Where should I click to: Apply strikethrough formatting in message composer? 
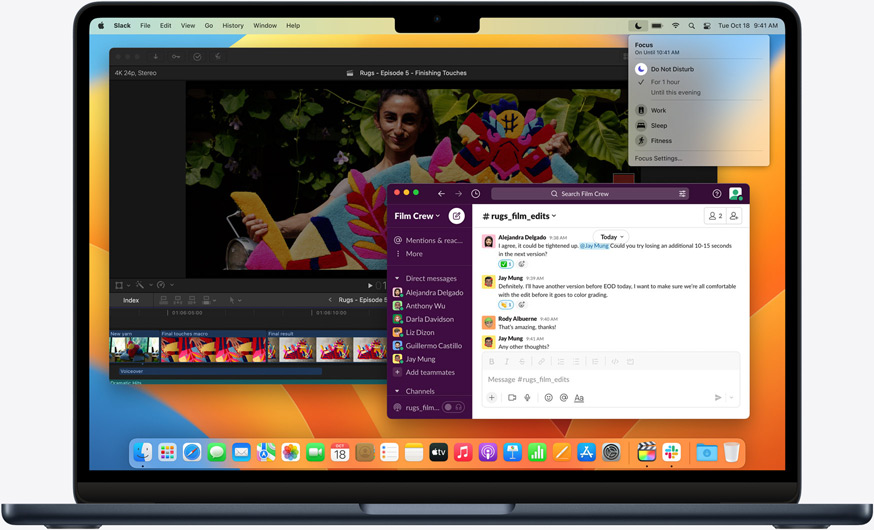point(522,362)
